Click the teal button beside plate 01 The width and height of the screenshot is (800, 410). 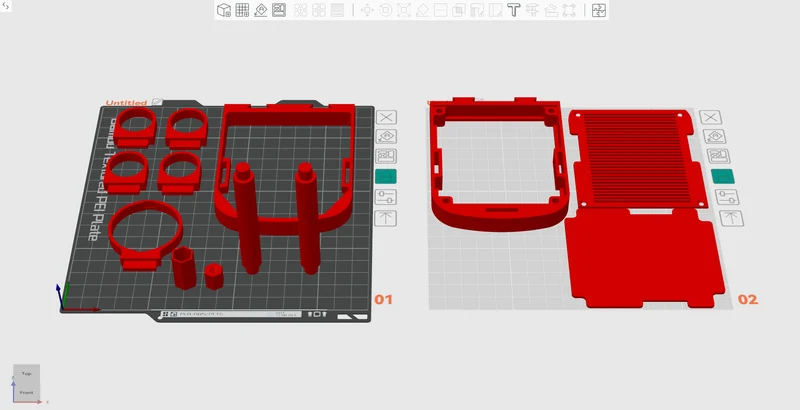(386, 176)
